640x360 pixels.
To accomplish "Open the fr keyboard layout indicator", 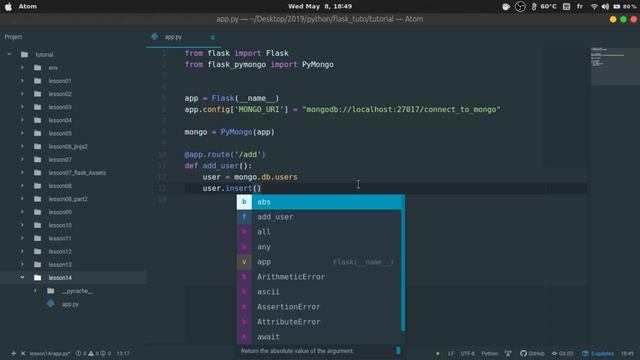I will pyautogui.click(x=580, y=7).
